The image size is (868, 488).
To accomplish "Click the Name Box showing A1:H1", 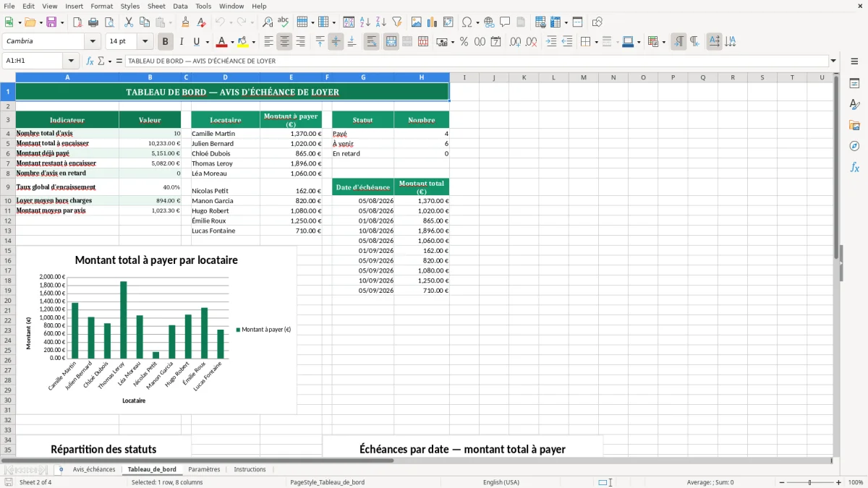I will tap(34, 61).
